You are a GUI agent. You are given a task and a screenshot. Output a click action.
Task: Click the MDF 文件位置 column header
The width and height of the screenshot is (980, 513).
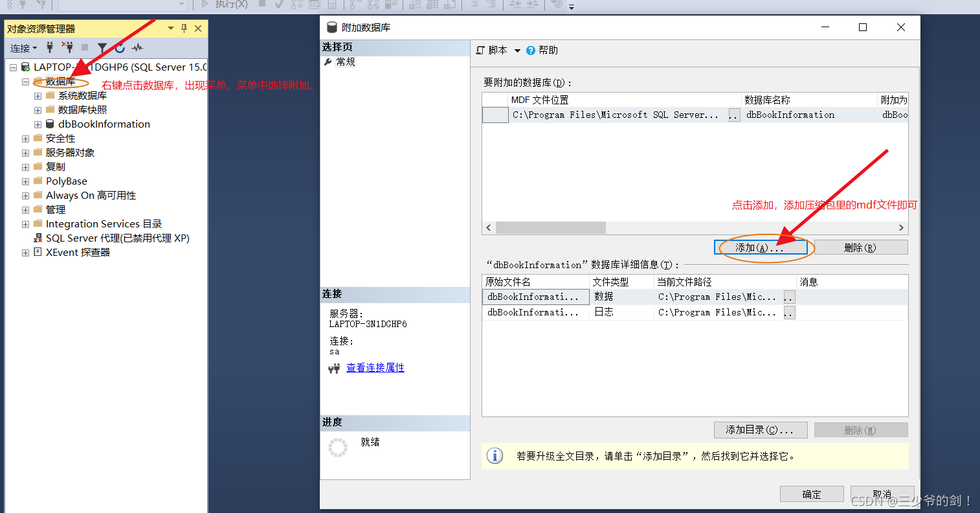tap(625, 100)
